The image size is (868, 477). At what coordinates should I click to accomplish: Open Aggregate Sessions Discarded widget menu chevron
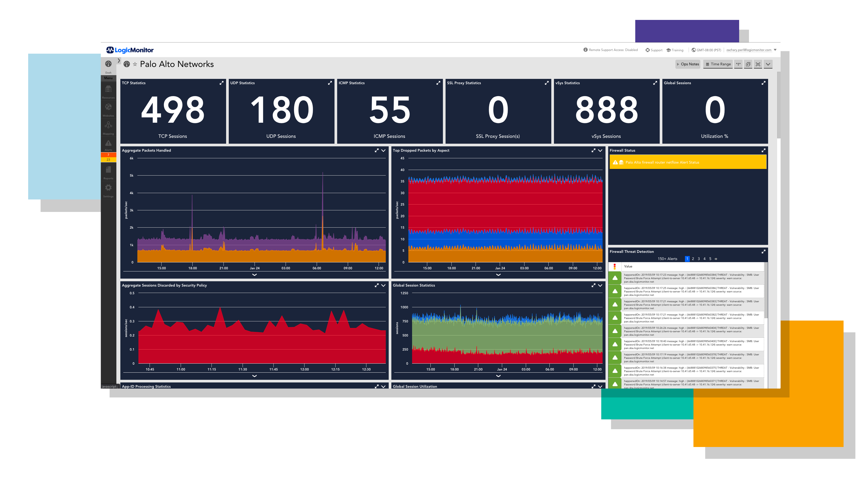click(x=383, y=285)
